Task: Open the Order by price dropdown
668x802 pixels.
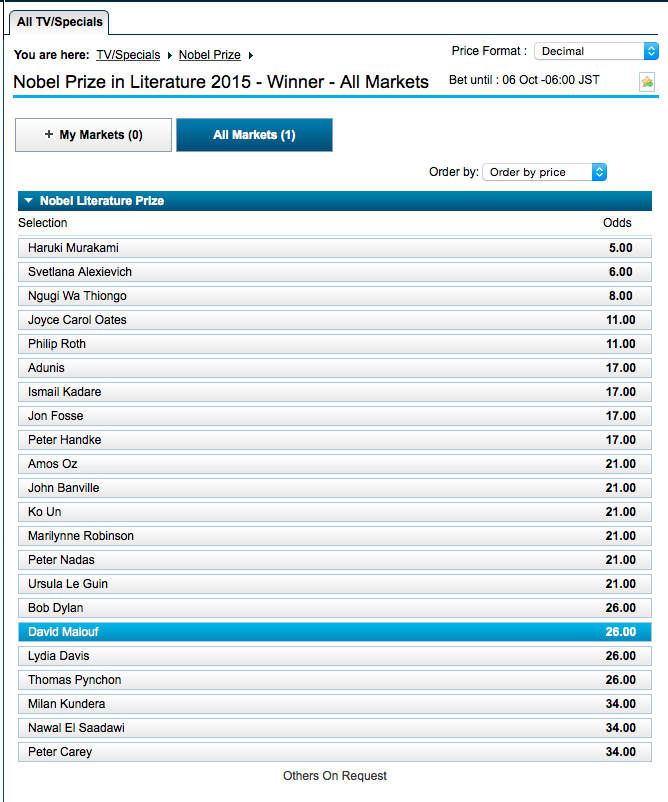Action: point(544,172)
